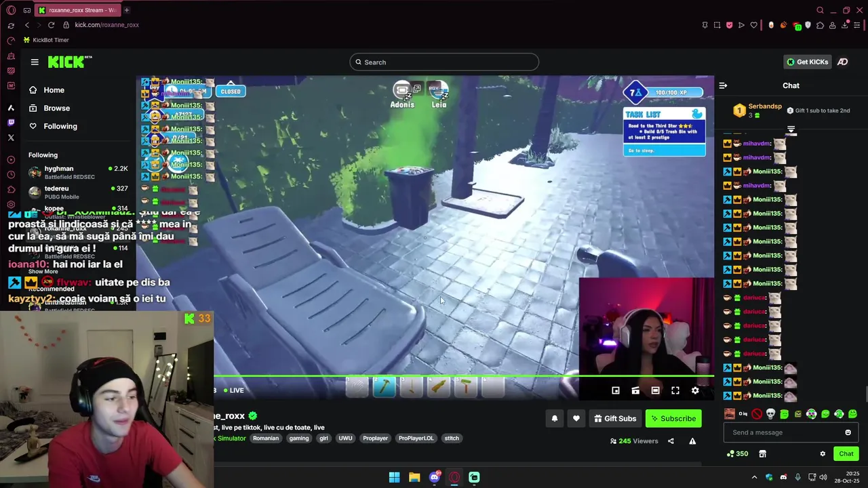Expand Show More in Following list
This screenshot has height=488, width=868.
tap(43, 271)
